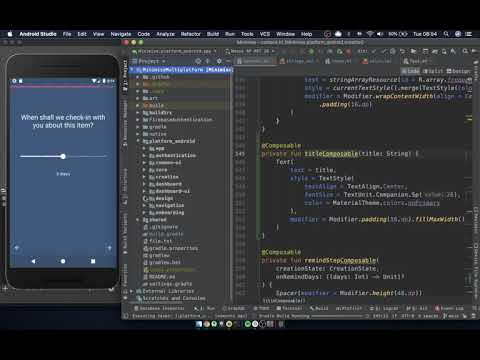This screenshot has width=480, height=360.
Task: Open the 4: Run tool window
Action: (x=205, y=308)
